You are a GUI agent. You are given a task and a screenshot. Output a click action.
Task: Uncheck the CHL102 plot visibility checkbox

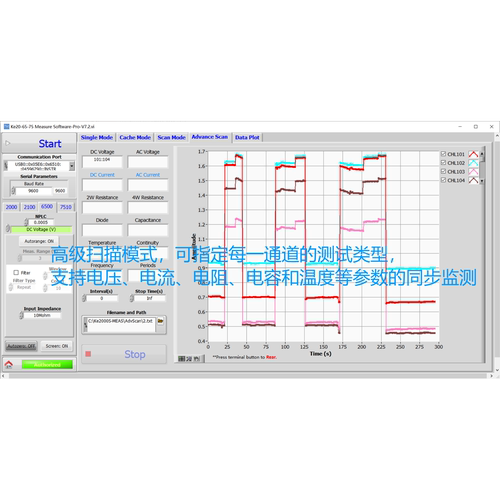(x=443, y=163)
